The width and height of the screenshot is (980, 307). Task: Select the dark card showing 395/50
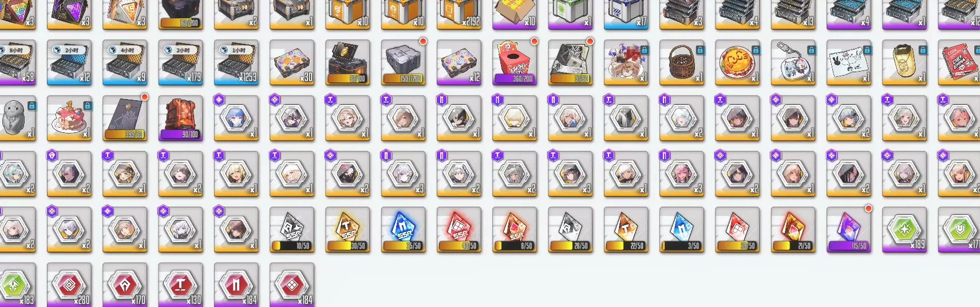125,118
